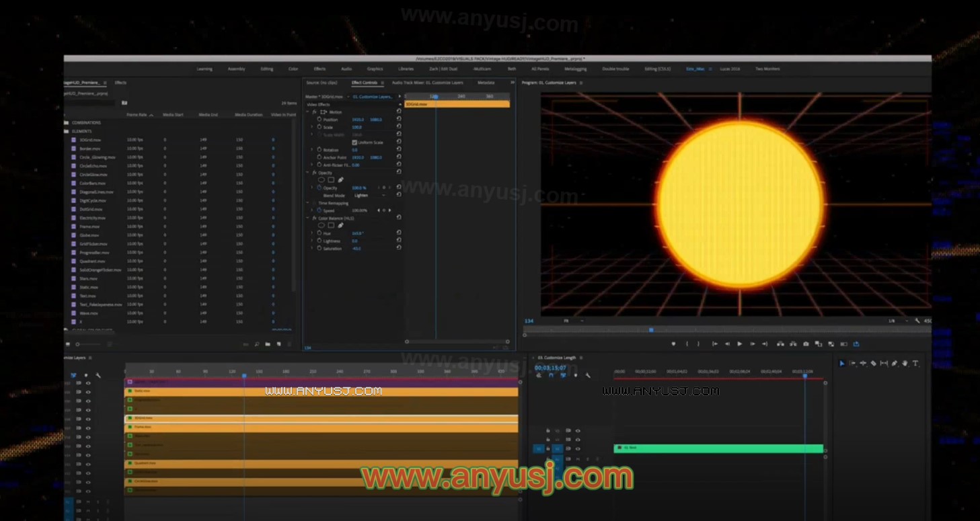This screenshot has width=980, height=521.
Task: Select free draw bezier pen under Opacity
Action: coord(340,179)
